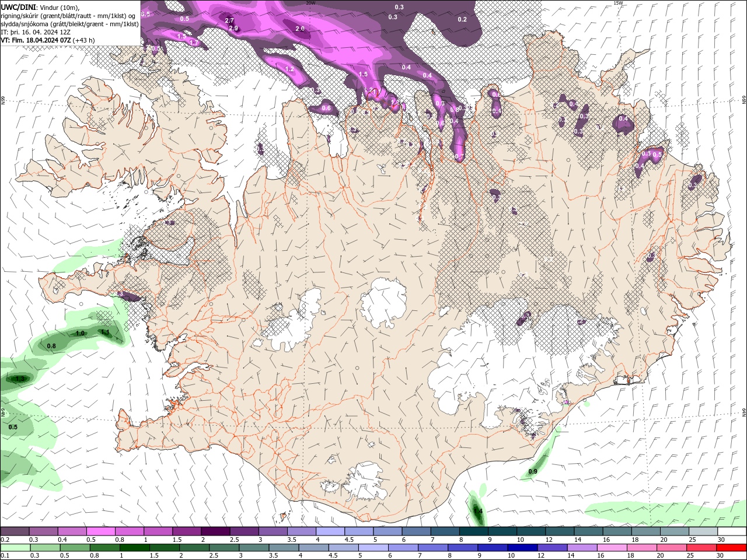The height and width of the screenshot is (560, 747).
Task: Select the red 30 swatch in the lower legend row
Action: click(731, 548)
